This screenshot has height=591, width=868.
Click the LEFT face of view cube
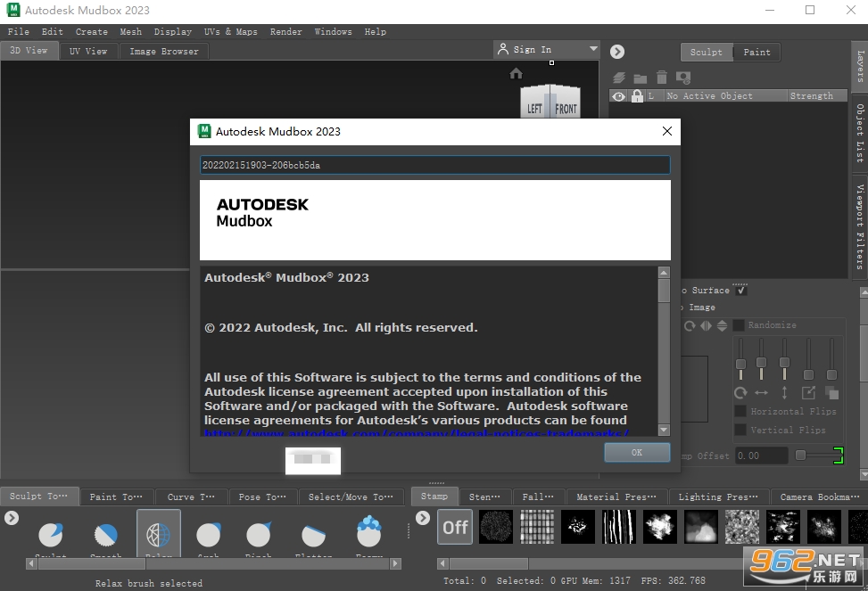coord(534,107)
